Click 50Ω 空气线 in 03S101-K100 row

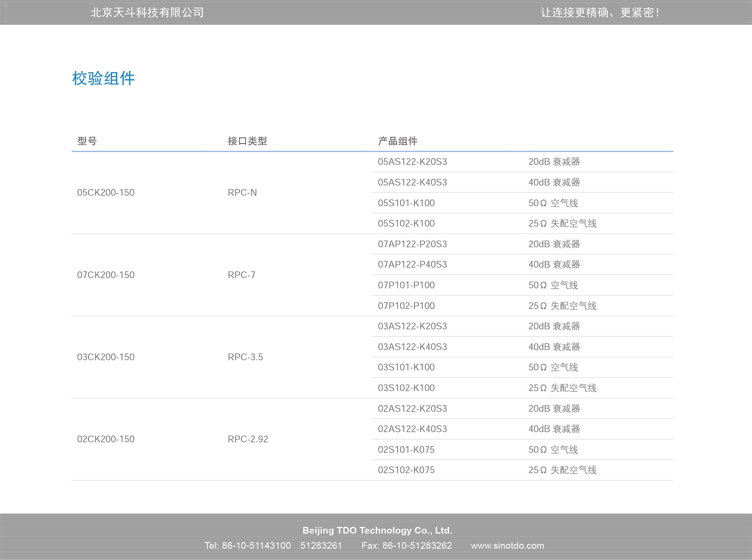(x=553, y=367)
